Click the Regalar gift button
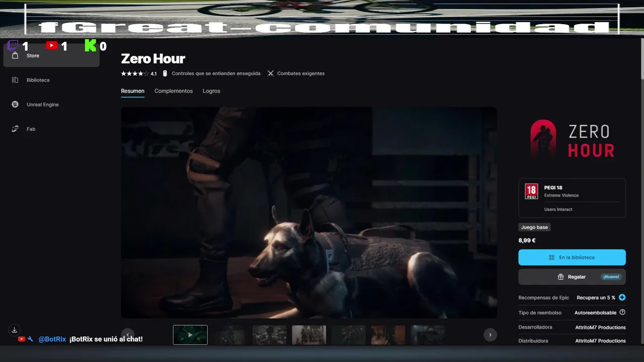The image size is (644, 362). 572,277
